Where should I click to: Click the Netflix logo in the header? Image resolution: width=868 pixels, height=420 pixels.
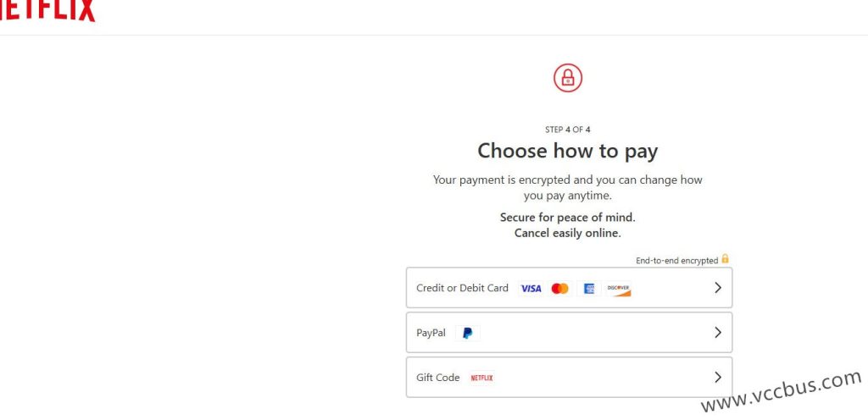(47, 10)
